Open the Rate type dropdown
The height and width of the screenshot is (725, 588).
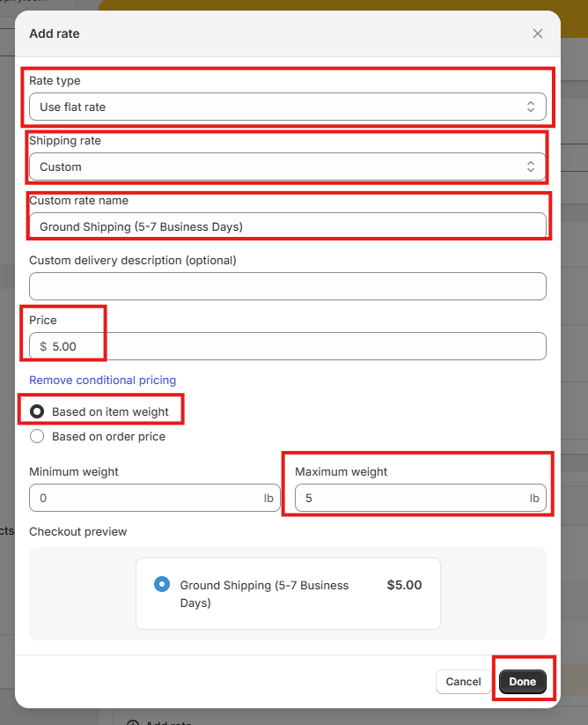[x=287, y=107]
